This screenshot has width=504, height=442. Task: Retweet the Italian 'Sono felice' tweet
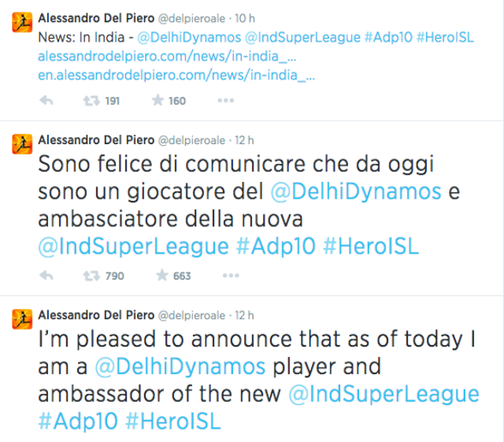[92, 276]
